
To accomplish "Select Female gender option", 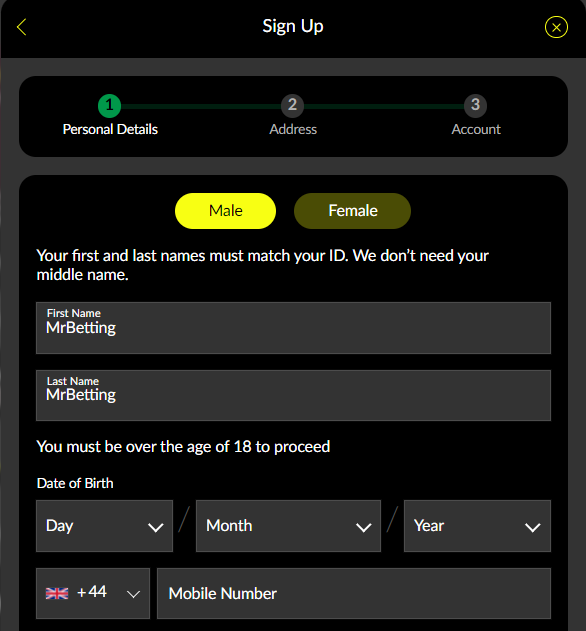I will (x=353, y=211).
